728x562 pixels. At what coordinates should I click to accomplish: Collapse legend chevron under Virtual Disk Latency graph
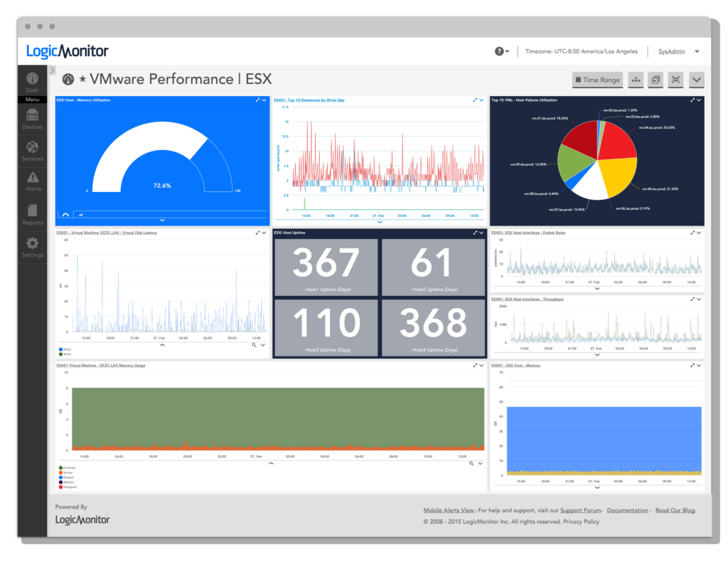162,345
